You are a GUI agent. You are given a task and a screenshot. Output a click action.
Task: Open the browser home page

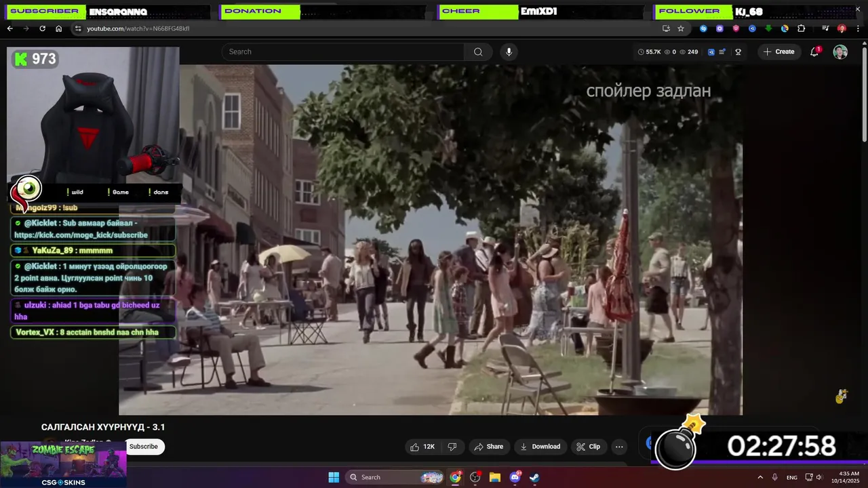(x=58, y=28)
